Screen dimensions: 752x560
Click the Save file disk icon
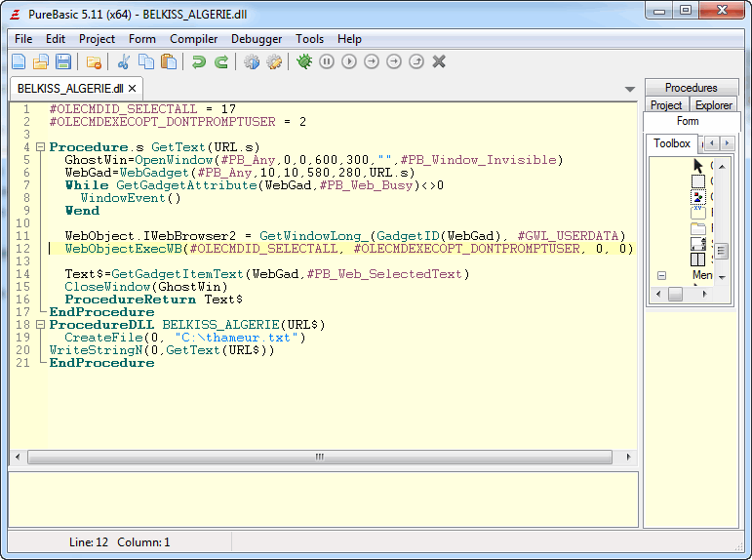coord(62,62)
